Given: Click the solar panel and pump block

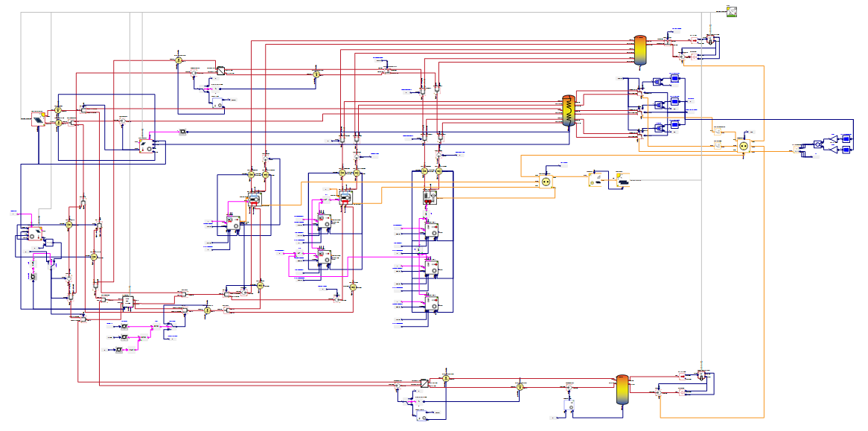Looking at the screenshot, I should pyautogui.click(x=146, y=145).
